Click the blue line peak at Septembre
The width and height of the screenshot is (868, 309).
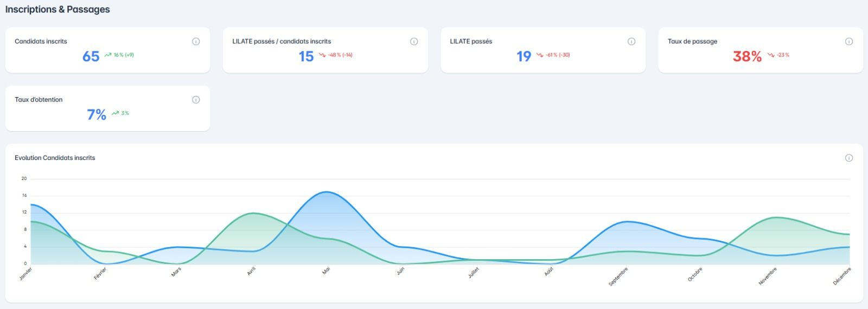coord(627,221)
